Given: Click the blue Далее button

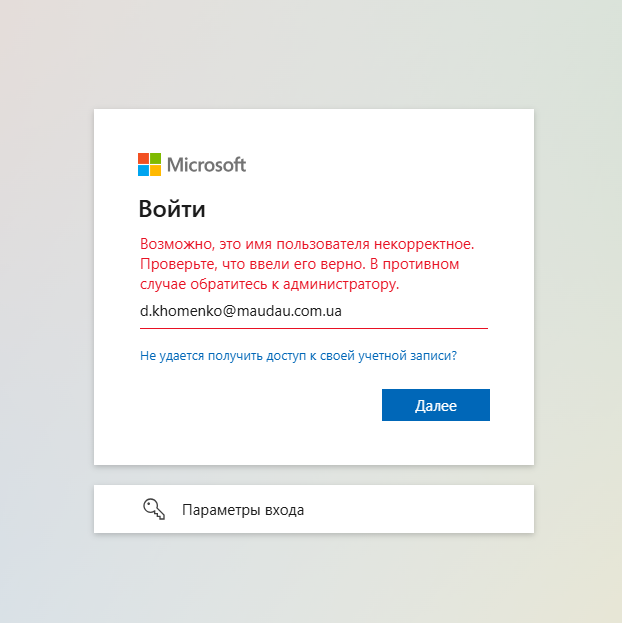Looking at the screenshot, I should click(x=436, y=405).
